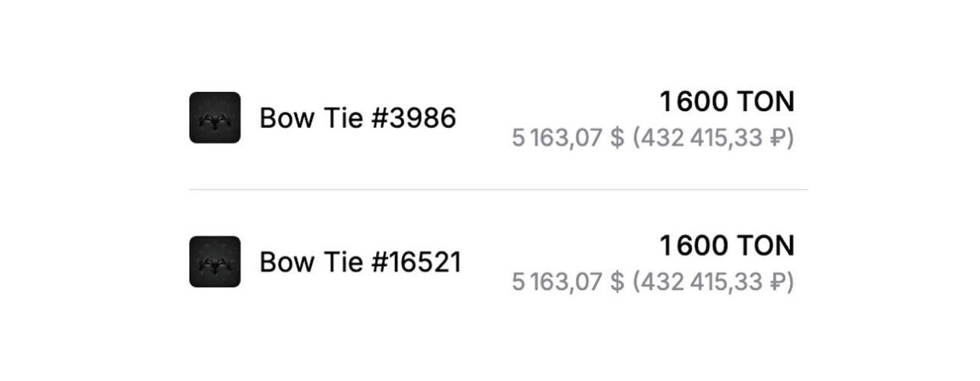Open the Bow Tie #16521 gift thumbnail

(215, 261)
